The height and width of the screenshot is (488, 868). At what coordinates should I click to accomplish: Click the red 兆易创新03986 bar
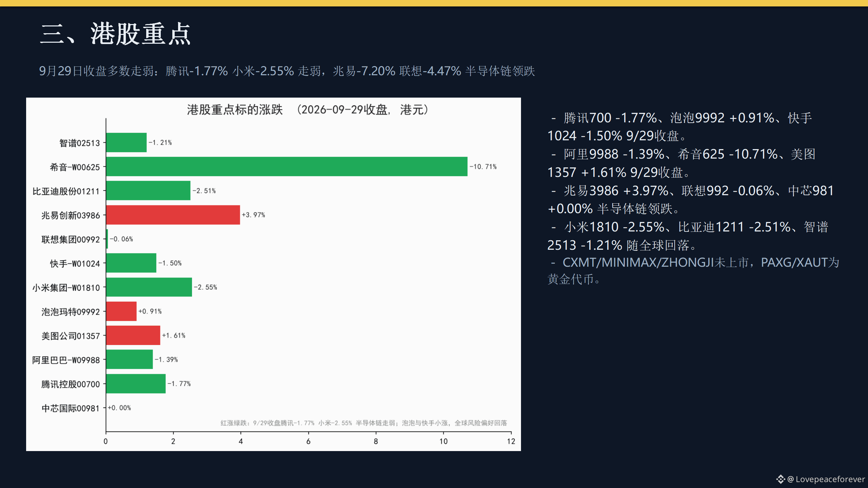(173, 215)
